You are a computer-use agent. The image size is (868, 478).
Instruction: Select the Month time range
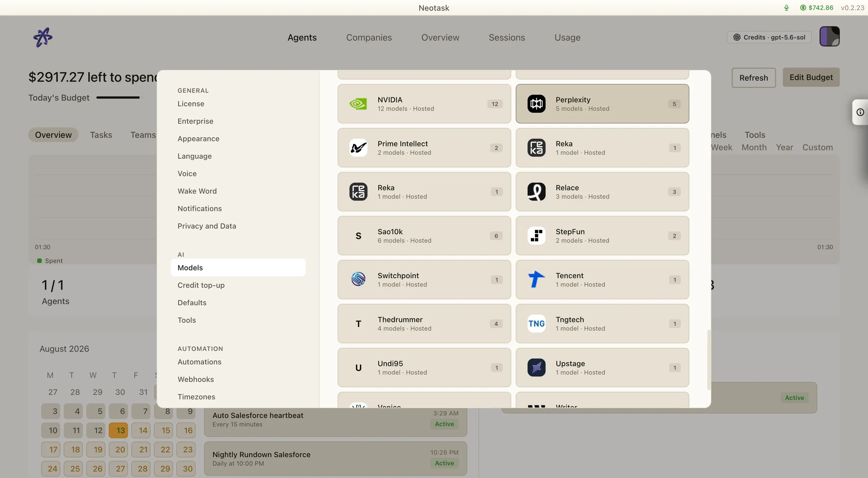pyautogui.click(x=754, y=147)
